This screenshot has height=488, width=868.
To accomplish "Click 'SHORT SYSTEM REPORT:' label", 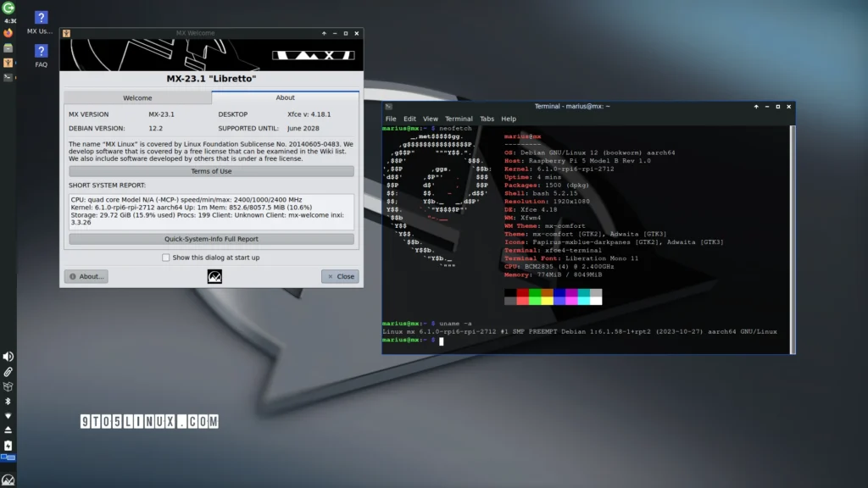I will coord(108,185).
